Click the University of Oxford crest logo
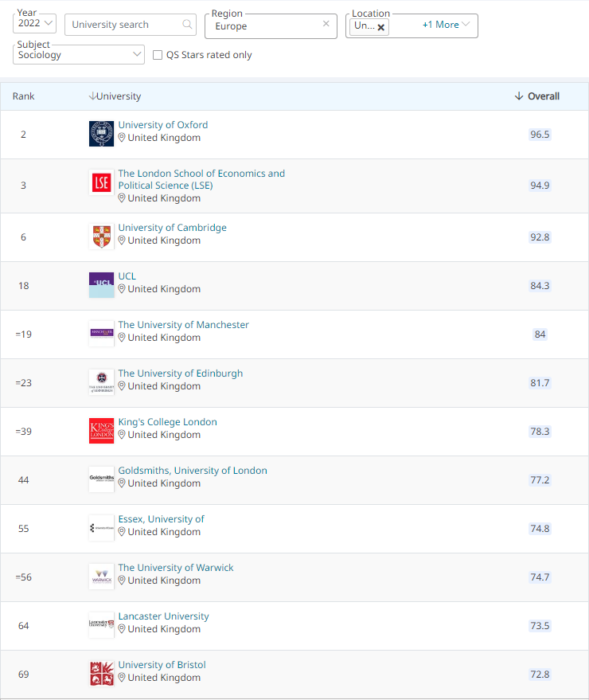589x700 pixels. (x=101, y=134)
